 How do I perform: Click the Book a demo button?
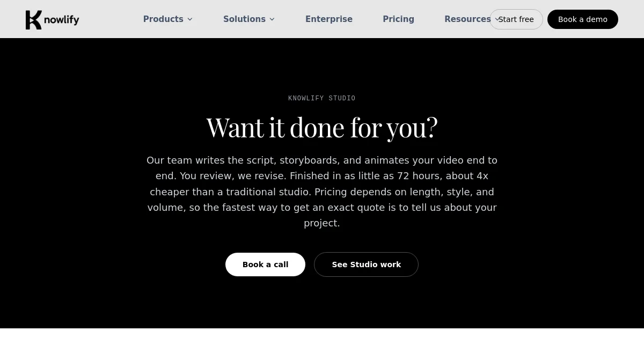coord(583,19)
